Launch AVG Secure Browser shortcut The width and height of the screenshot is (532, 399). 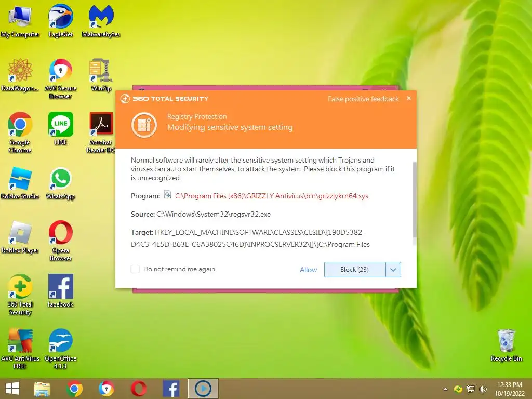pos(60,79)
